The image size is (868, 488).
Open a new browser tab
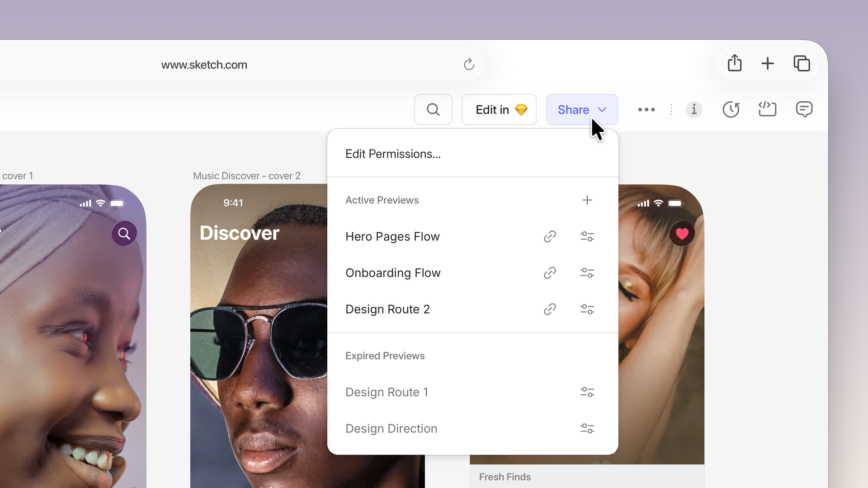(768, 63)
